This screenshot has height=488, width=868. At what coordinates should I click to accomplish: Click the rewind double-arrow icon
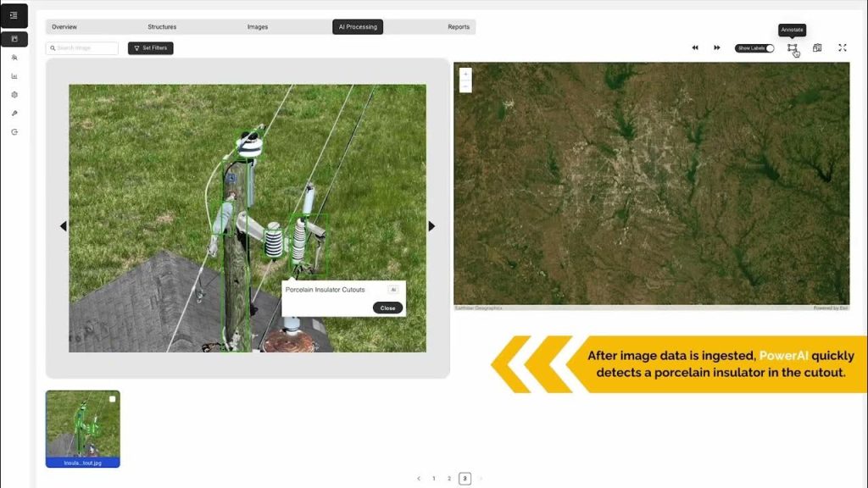pos(695,48)
